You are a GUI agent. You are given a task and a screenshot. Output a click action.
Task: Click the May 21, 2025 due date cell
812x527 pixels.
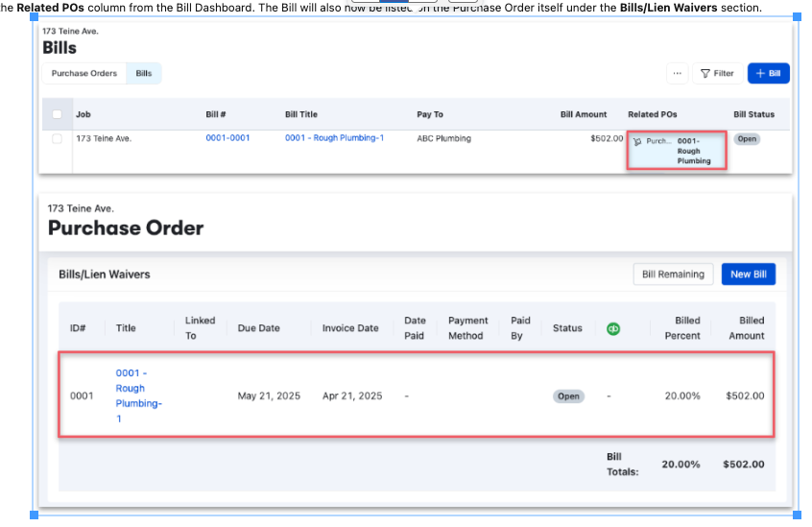coord(269,396)
